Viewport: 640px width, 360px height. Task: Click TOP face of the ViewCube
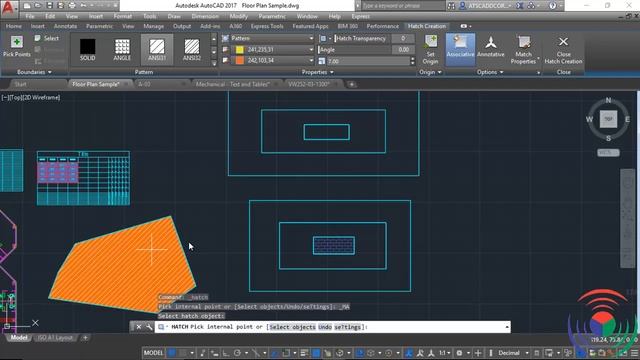pos(608,119)
